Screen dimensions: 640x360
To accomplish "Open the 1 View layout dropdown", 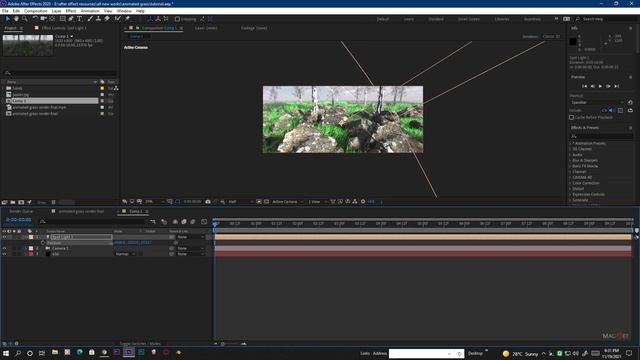I will (318, 202).
